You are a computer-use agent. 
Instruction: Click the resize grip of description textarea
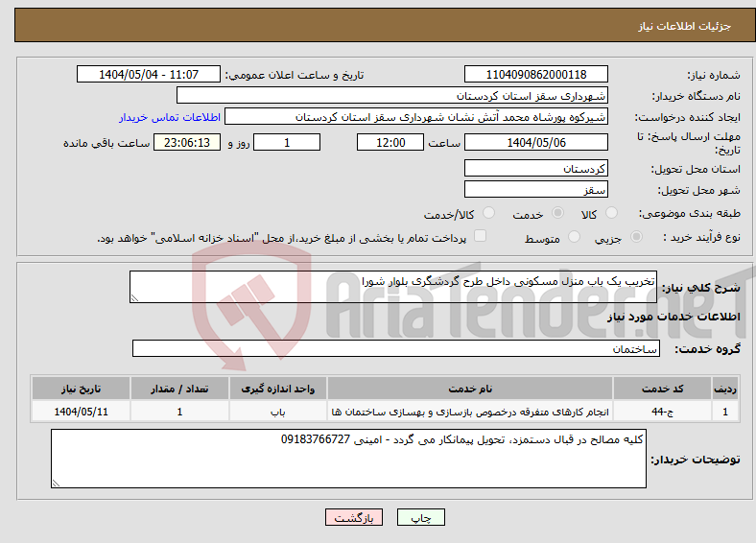coord(134,298)
